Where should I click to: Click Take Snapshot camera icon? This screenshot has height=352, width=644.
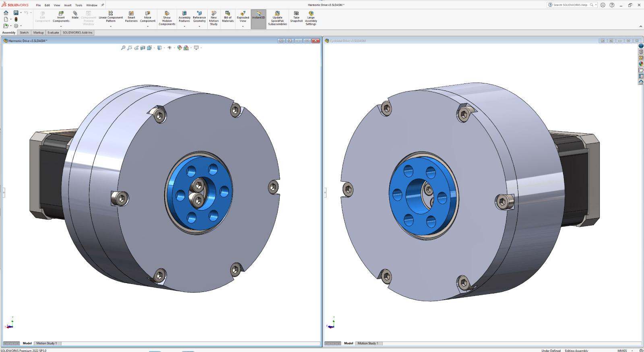296,14
